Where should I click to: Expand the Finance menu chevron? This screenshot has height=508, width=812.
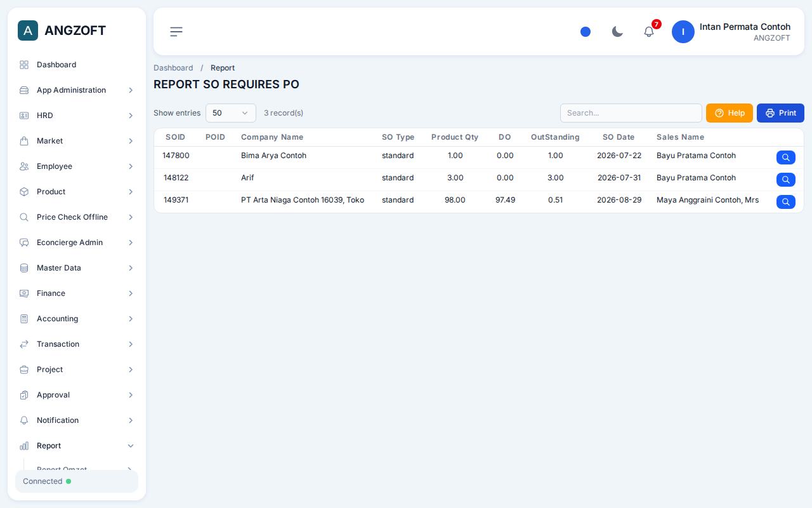point(131,293)
